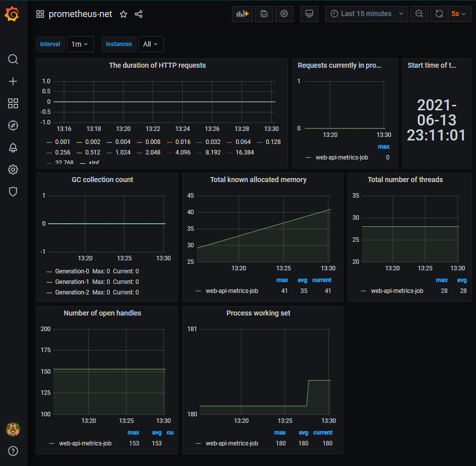Image resolution: width=476 pixels, height=466 pixels.
Task: Open the Alerting bell icon
Action: pyautogui.click(x=13, y=147)
